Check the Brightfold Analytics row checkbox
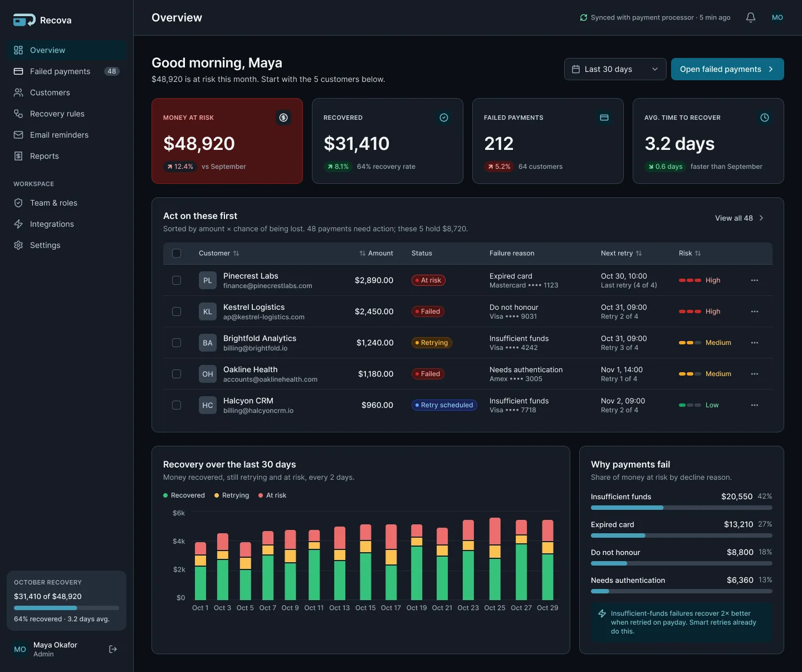 coord(177,343)
